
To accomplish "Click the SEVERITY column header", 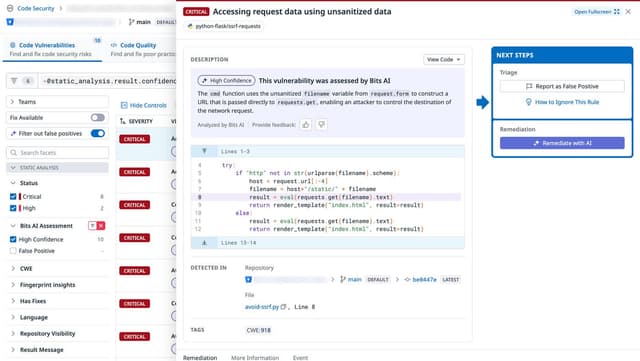I will (140, 121).
